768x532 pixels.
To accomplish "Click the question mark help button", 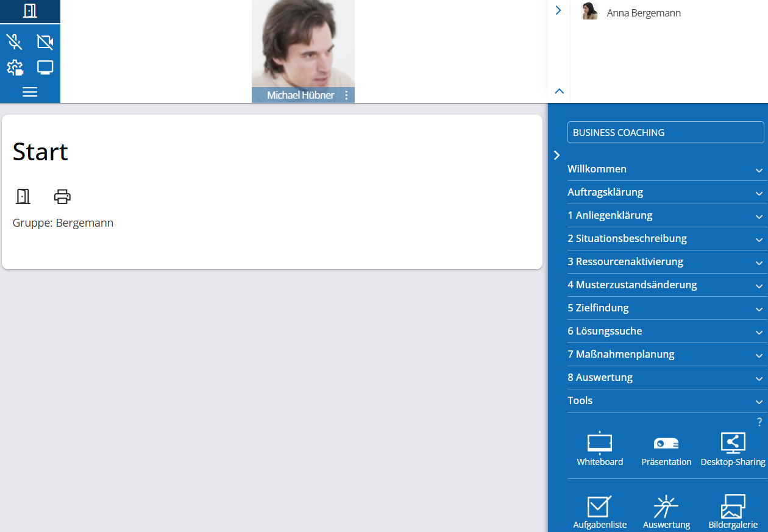I will tap(759, 422).
